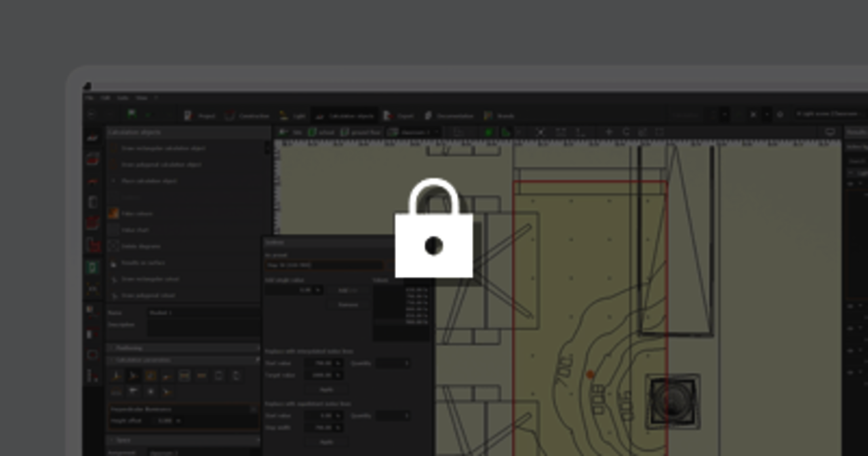
Task: Click the Start value field spinner
Action: [337, 363]
